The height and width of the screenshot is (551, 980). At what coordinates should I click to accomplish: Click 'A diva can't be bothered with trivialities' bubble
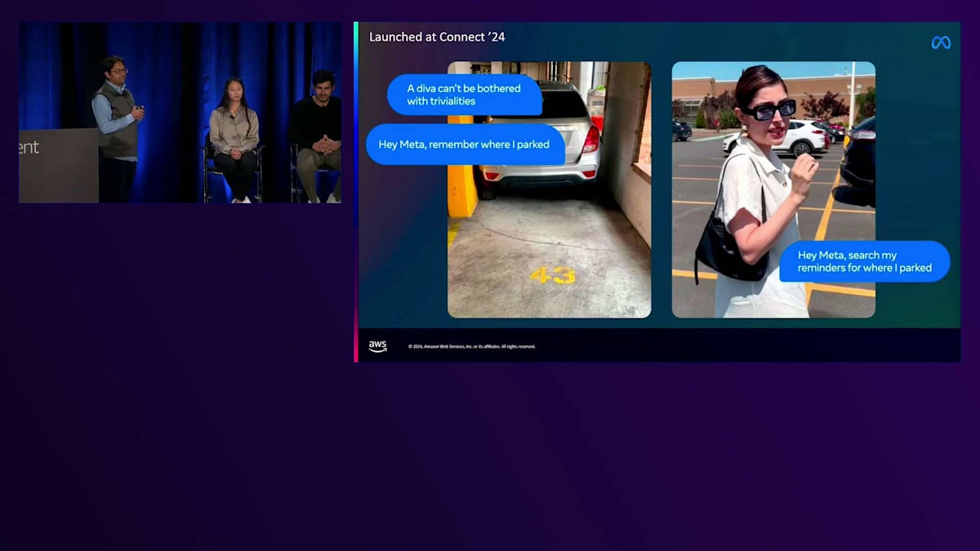[465, 95]
